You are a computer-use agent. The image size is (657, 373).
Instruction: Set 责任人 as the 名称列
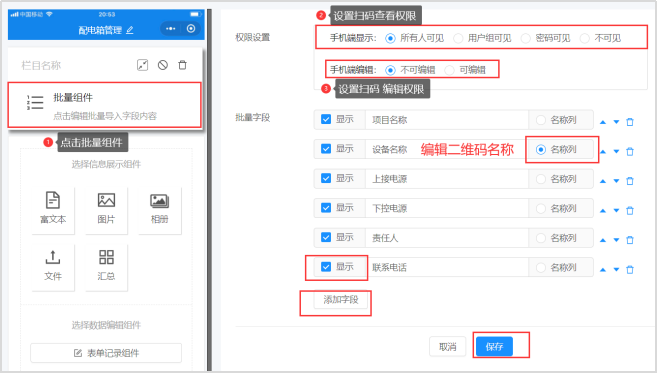[541, 238]
